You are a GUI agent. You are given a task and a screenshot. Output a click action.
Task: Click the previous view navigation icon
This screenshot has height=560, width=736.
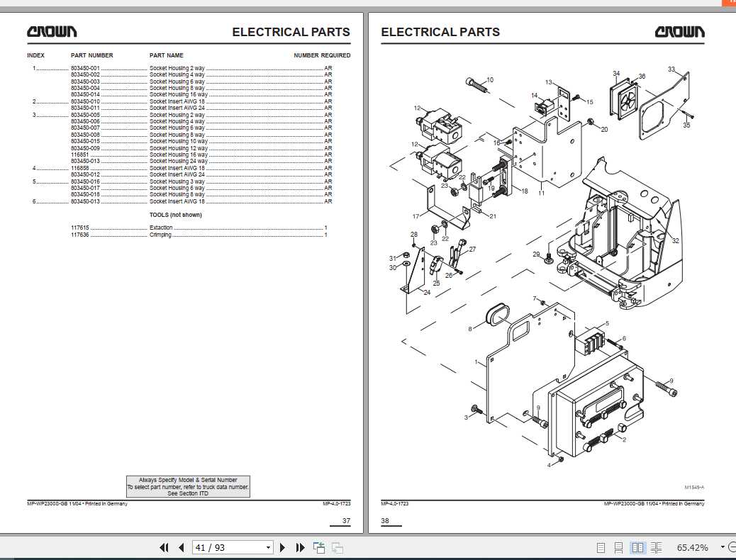pyautogui.click(x=319, y=547)
